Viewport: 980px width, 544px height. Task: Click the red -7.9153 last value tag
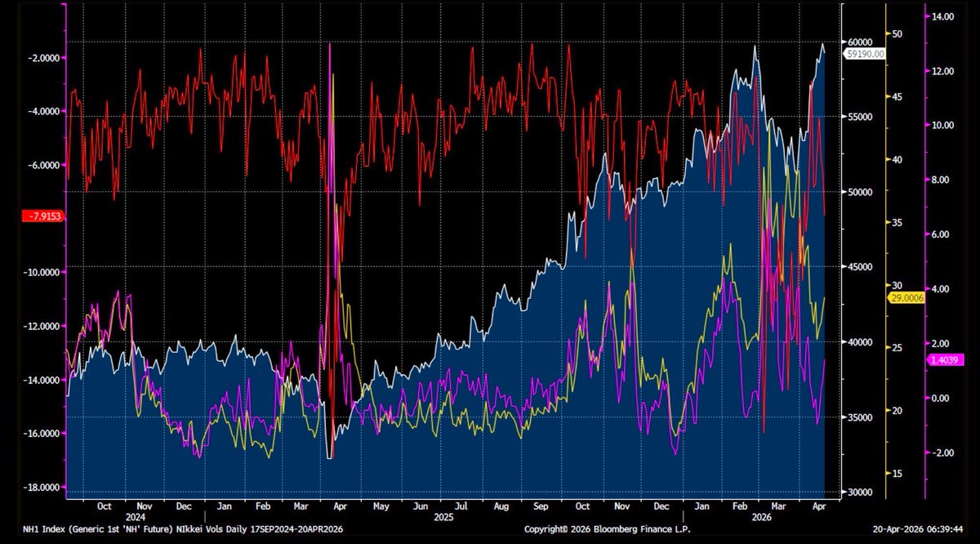pos(43,216)
